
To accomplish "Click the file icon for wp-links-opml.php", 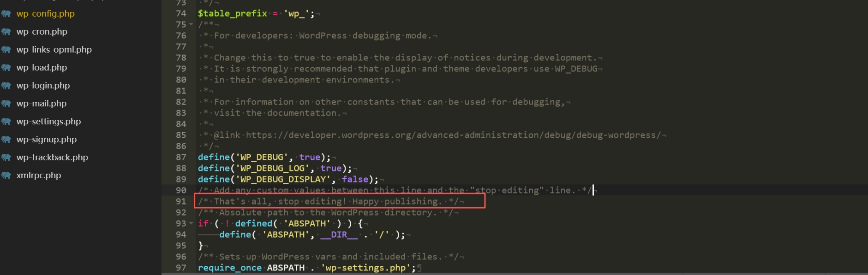I will (6, 50).
